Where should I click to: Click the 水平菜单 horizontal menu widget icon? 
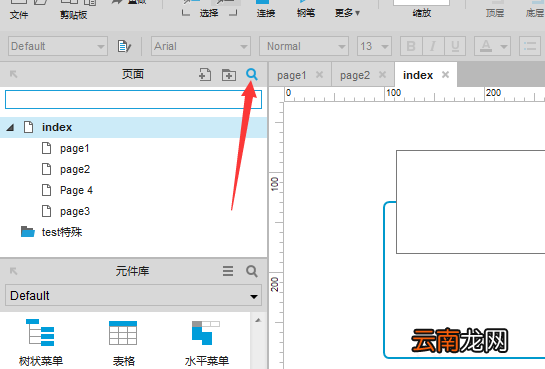coord(206,333)
